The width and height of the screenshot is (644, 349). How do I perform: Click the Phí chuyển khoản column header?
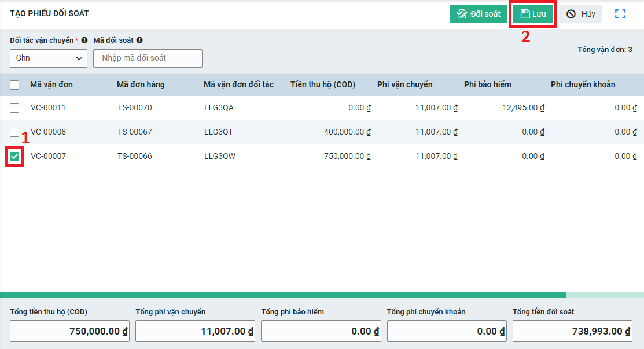(583, 84)
